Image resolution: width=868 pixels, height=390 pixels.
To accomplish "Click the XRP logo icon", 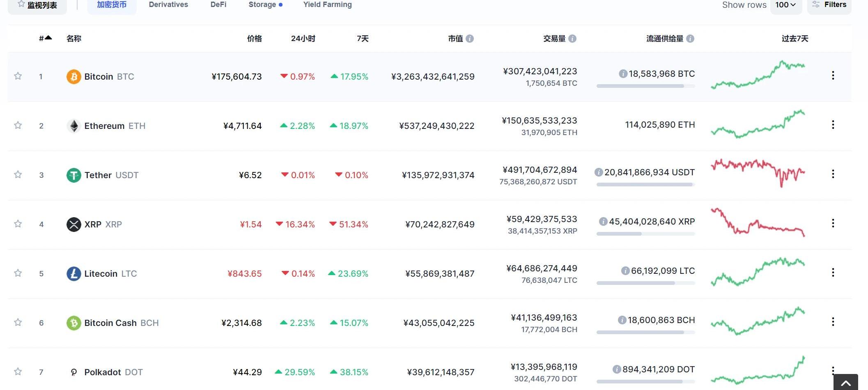I will [74, 225].
